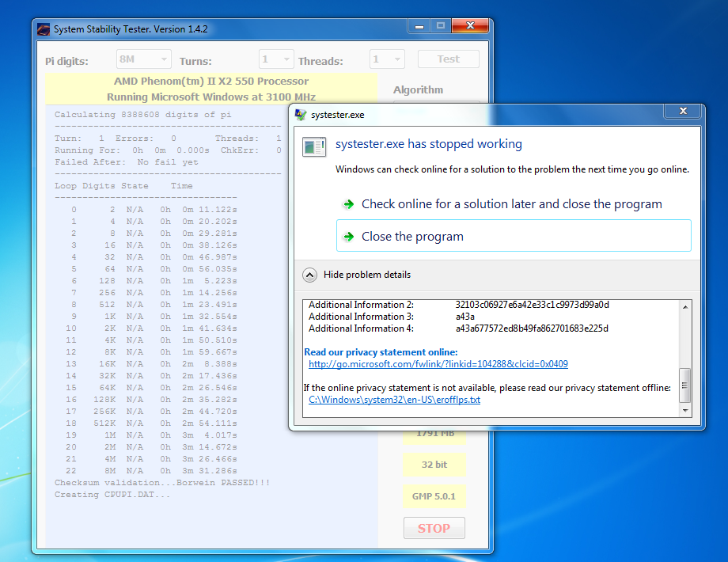Click the Additional Information 2 hash value
The height and width of the screenshot is (562, 728).
[532, 305]
